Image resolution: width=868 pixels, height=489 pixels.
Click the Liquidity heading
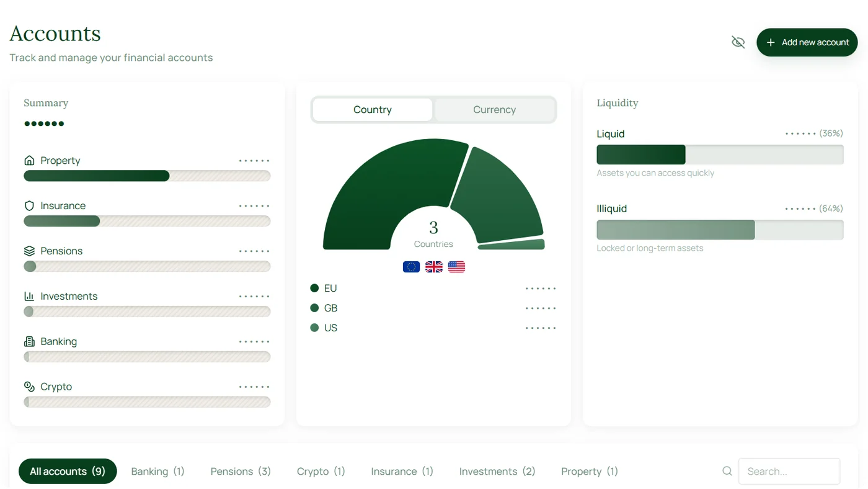tap(618, 103)
